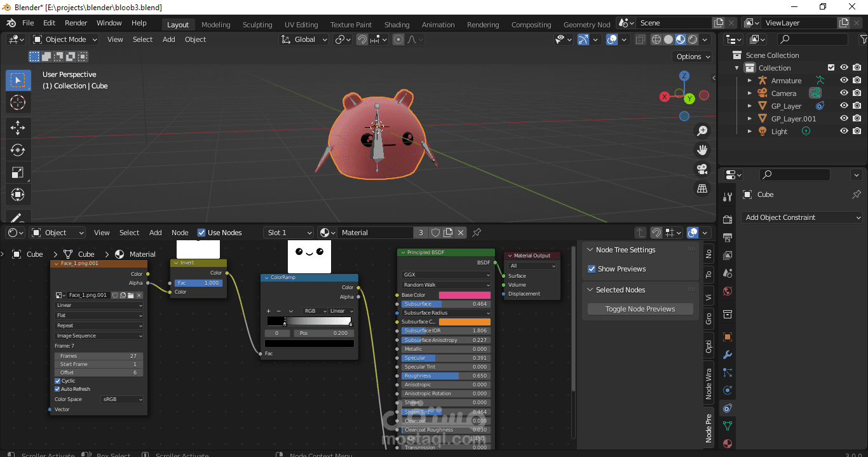Switch orthographic perspective grid icon

tap(702, 188)
